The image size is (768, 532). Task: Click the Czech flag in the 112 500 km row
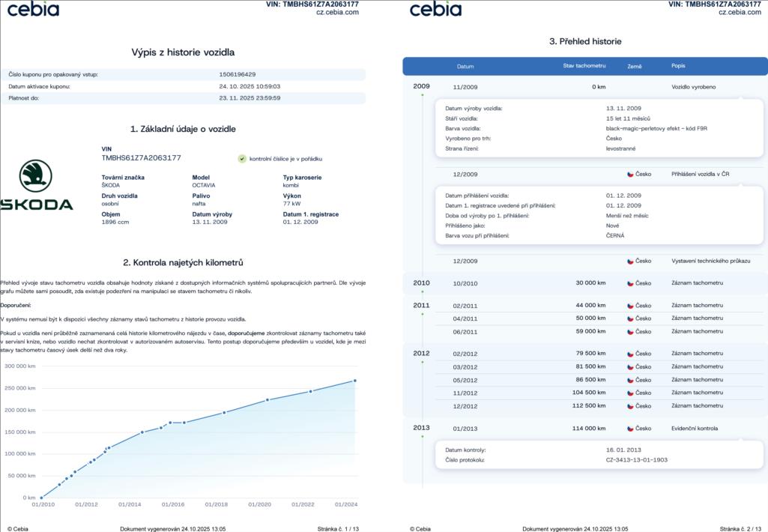click(630, 405)
